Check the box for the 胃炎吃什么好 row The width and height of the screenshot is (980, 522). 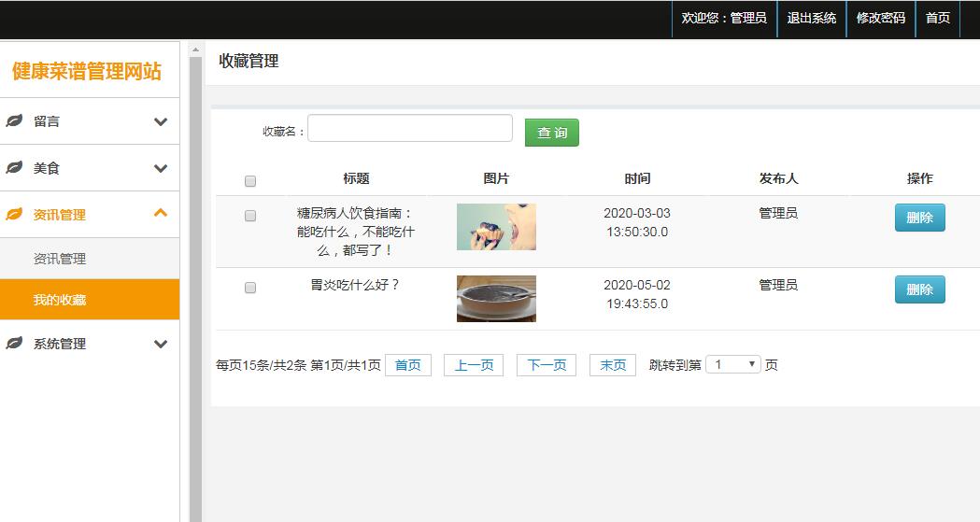pos(250,288)
